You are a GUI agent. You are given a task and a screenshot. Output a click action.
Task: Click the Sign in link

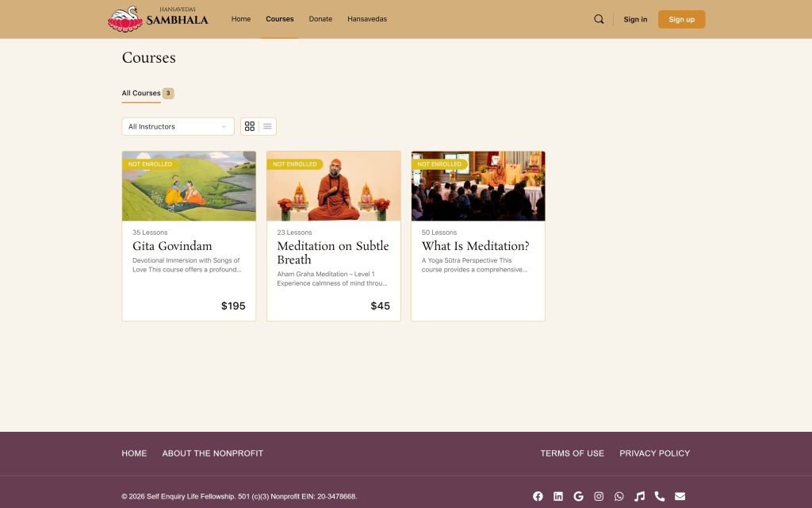635,19
